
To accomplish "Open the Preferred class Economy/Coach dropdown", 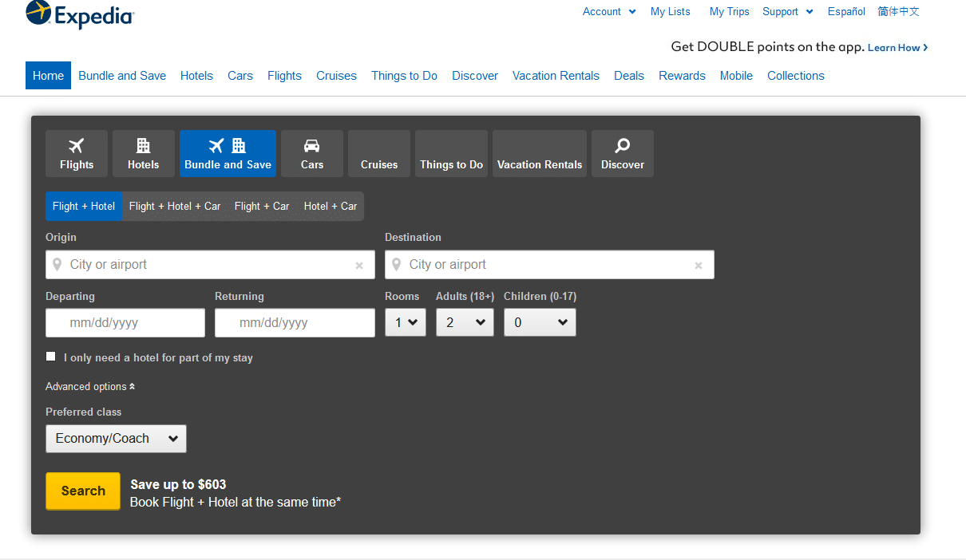I will click(116, 439).
